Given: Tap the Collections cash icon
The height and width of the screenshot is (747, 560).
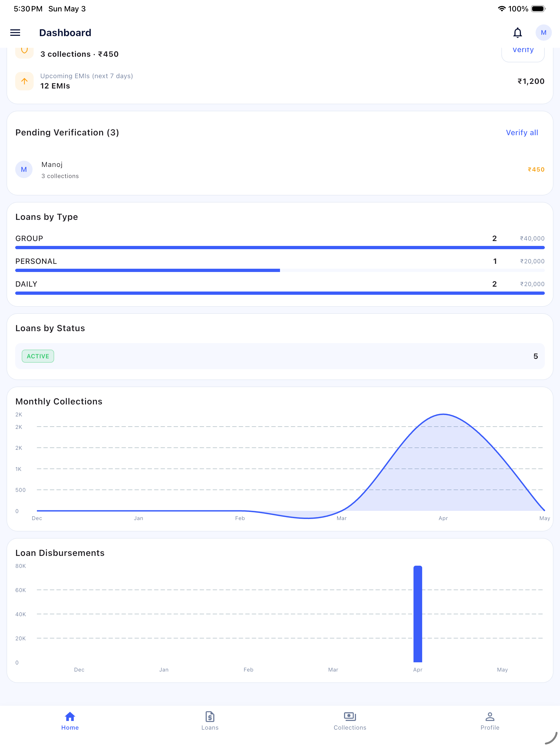Looking at the screenshot, I should click(x=350, y=716).
